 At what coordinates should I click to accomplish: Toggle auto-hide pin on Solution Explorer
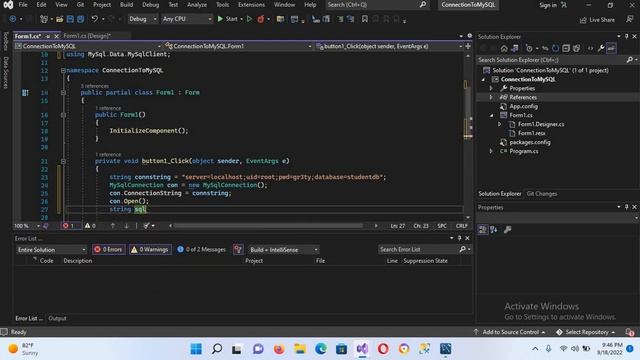(x=627, y=36)
